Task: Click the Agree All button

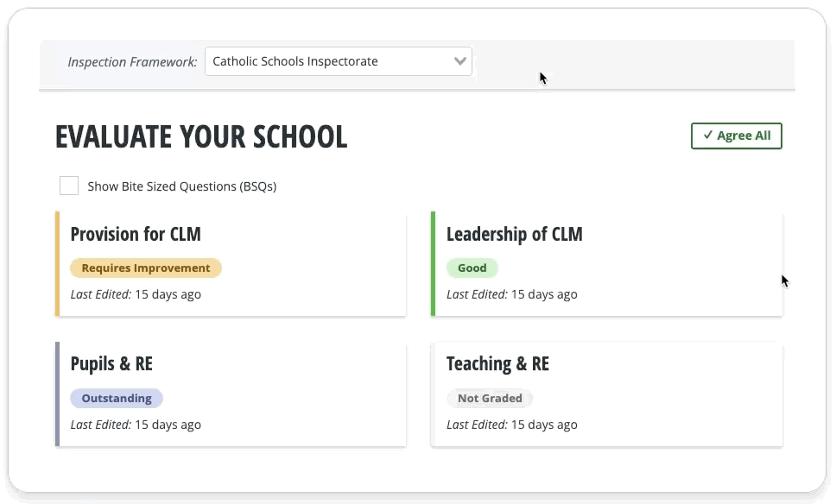Action: click(736, 135)
